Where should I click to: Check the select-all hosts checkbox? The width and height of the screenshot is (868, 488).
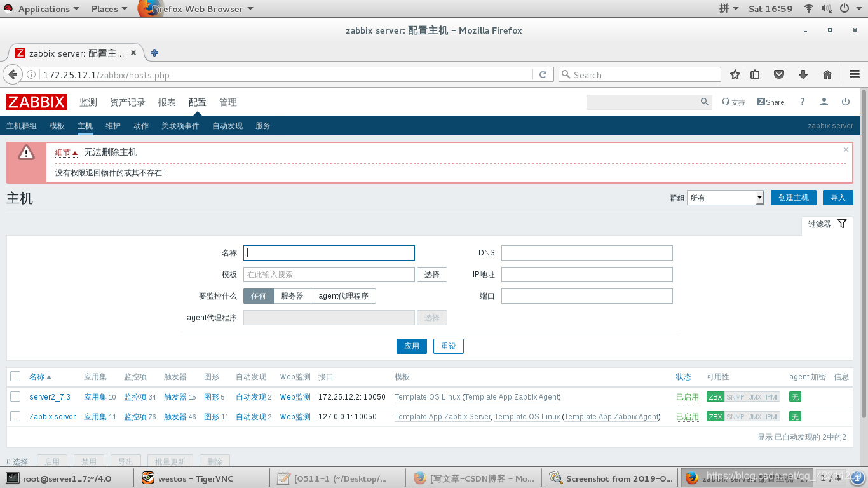[15, 376]
